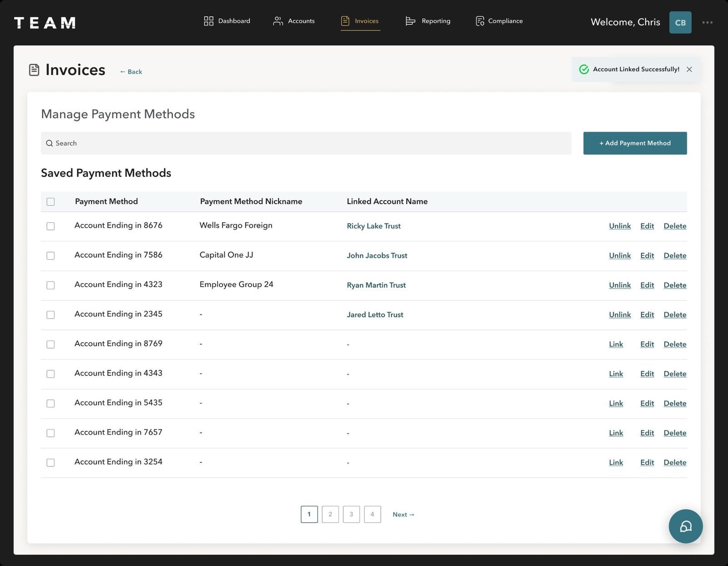Image resolution: width=728 pixels, height=566 pixels.
Task: Check the row for Account Ending in 3254
Action: pyautogui.click(x=51, y=462)
